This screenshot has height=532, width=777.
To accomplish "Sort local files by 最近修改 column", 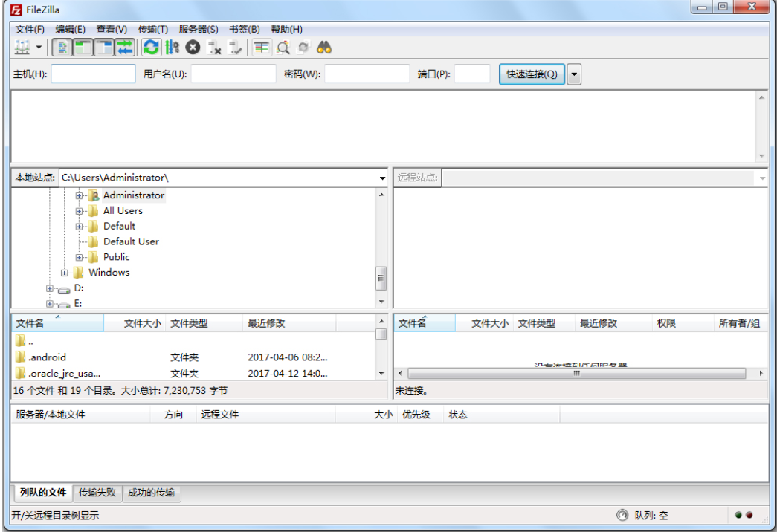I will pos(289,323).
